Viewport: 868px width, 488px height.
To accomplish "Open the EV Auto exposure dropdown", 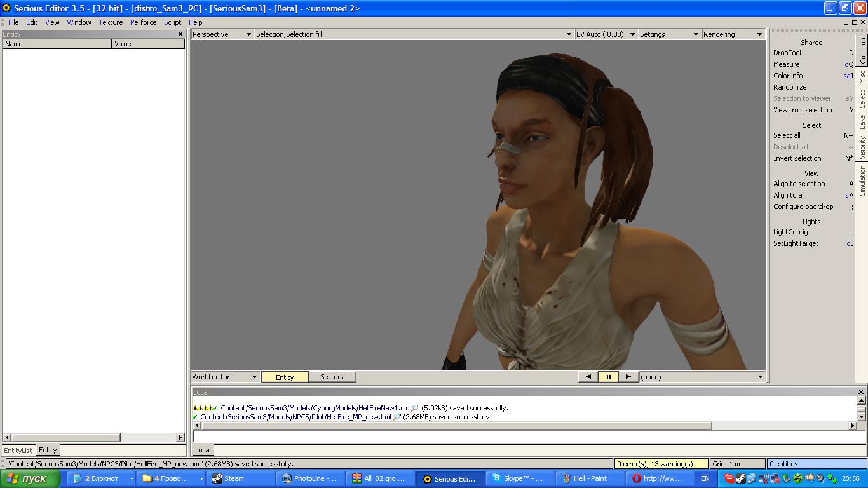I will (x=606, y=34).
